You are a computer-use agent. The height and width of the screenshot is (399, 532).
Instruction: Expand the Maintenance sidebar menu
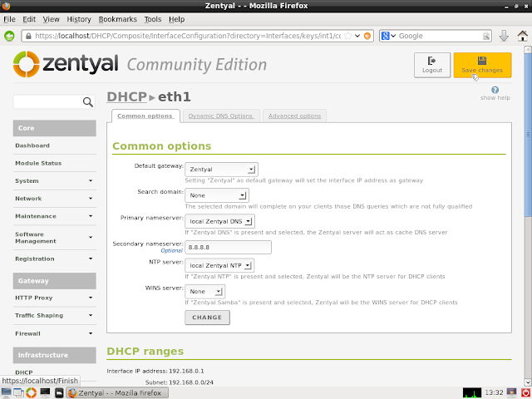click(54, 216)
